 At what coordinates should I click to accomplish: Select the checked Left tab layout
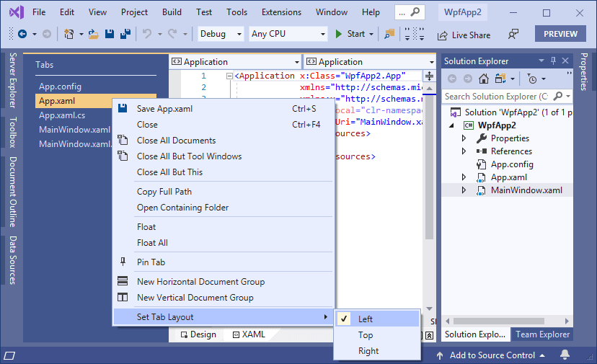click(x=366, y=319)
